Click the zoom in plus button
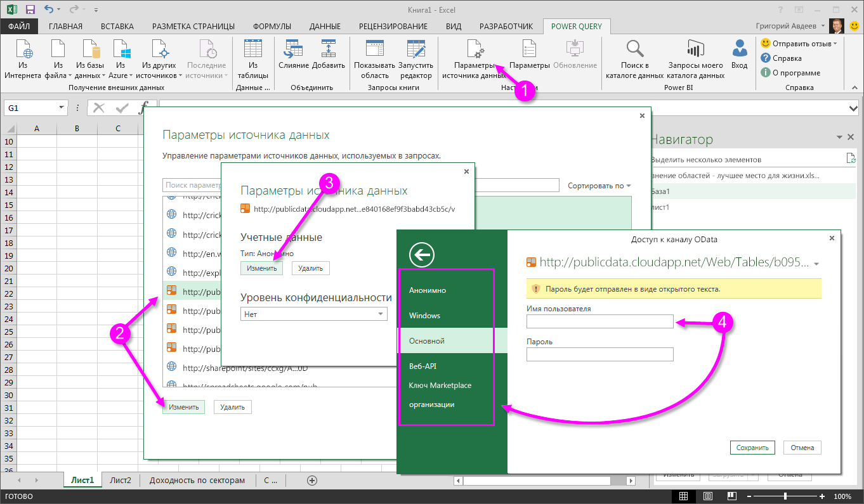864x504 pixels. click(822, 496)
